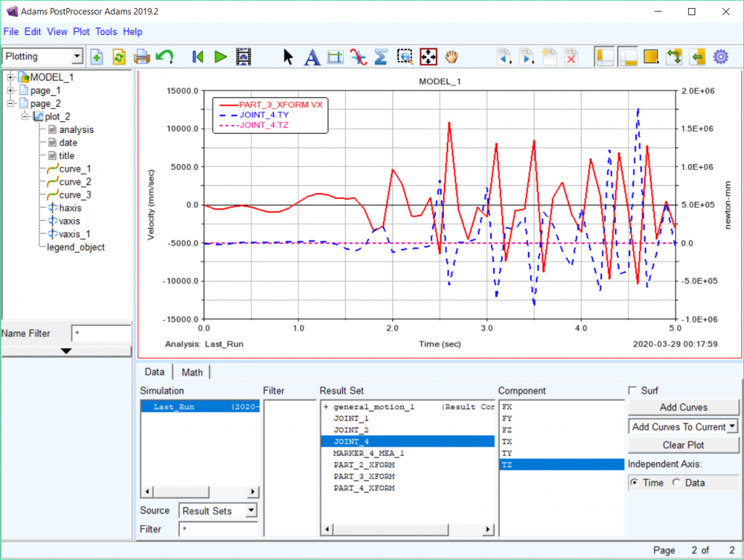Screen dimensions: 744x560
Task: Click the fit plot icon
Action: pos(428,57)
